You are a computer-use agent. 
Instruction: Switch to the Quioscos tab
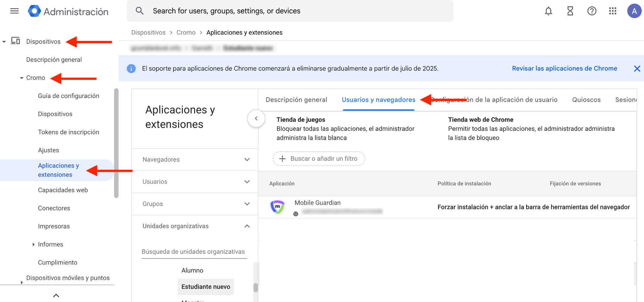[586, 100]
